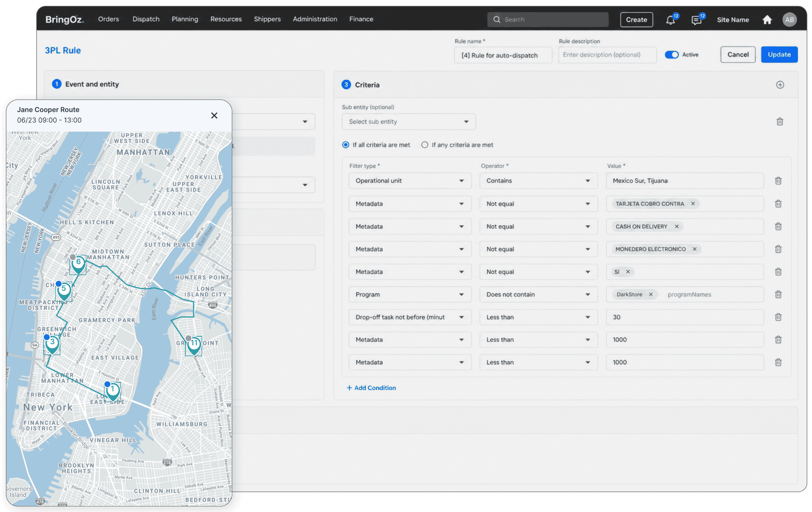Delete the MONEDERO ELECTRONICO condition row
Viewport: 812px width, 512px height.
click(x=778, y=249)
